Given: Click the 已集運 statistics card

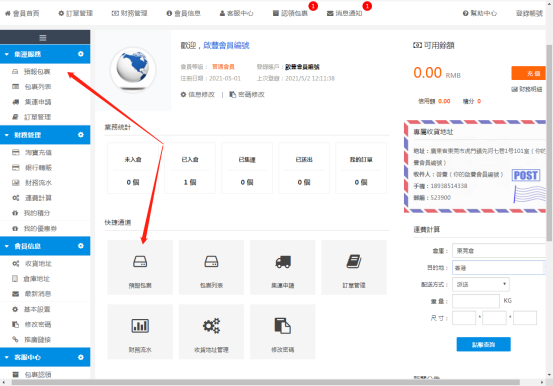Looking at the screenshot, I should pos(247,168).
